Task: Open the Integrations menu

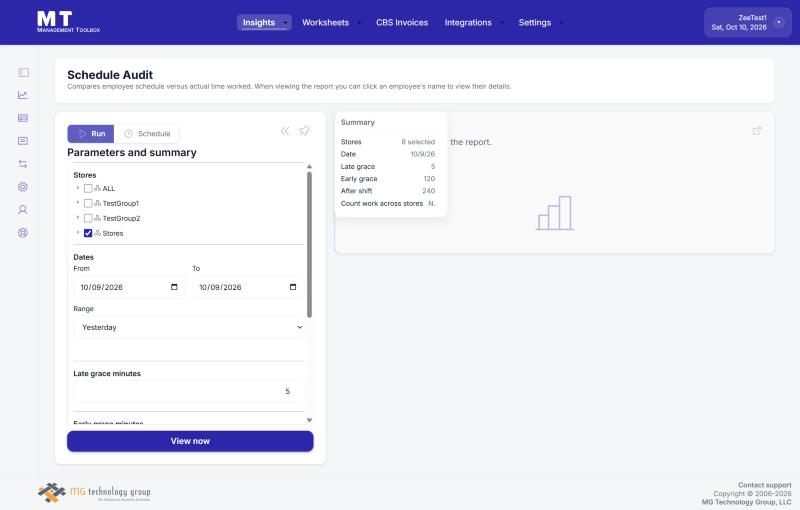Action: (x=473, y=22)
